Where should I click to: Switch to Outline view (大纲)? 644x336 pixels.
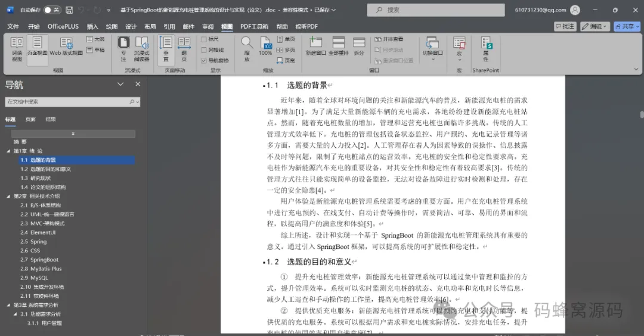point(95,39)
